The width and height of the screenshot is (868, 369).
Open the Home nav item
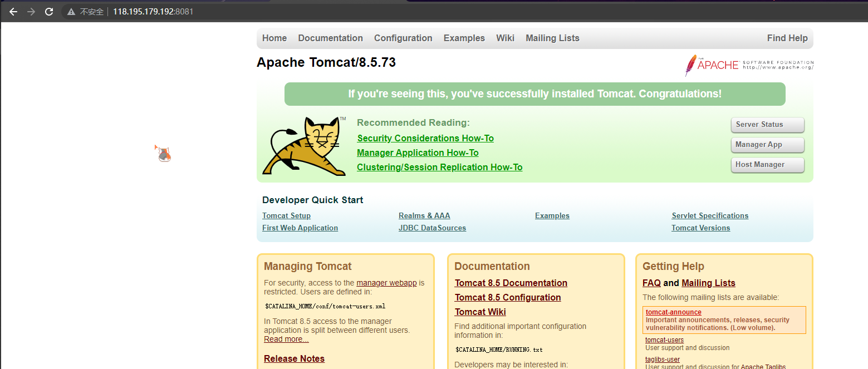[274, 38]
